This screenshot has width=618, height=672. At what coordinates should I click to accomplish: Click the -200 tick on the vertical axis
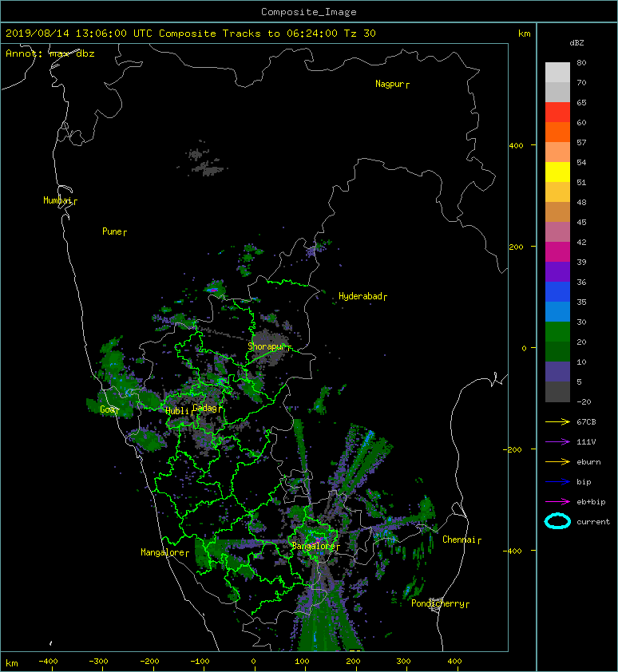513,449
